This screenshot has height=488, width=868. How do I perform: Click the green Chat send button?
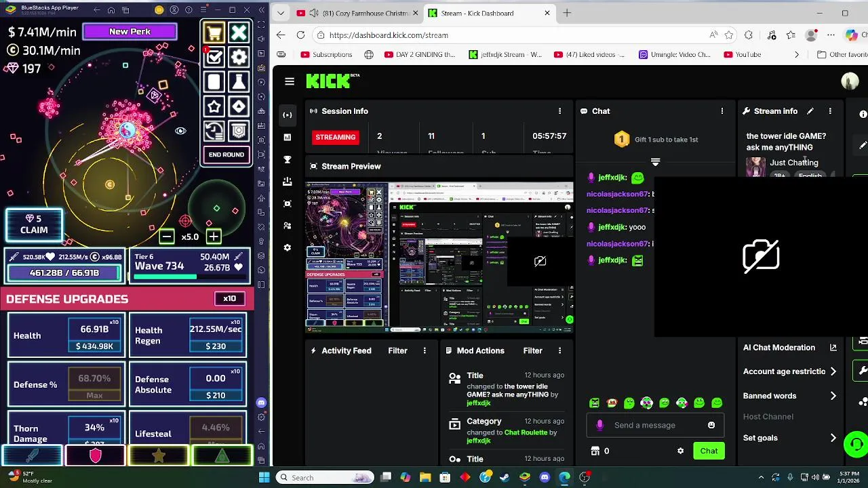pos(709,451)
